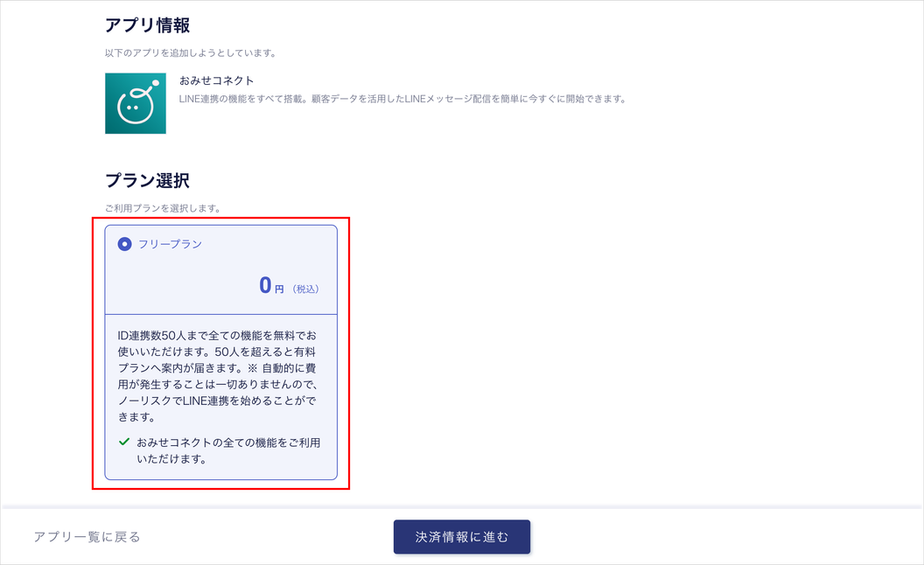Go back via アプリ一覧に戻る link
The height and width of the screenshot is (565, 924).
tap(87, 537)
